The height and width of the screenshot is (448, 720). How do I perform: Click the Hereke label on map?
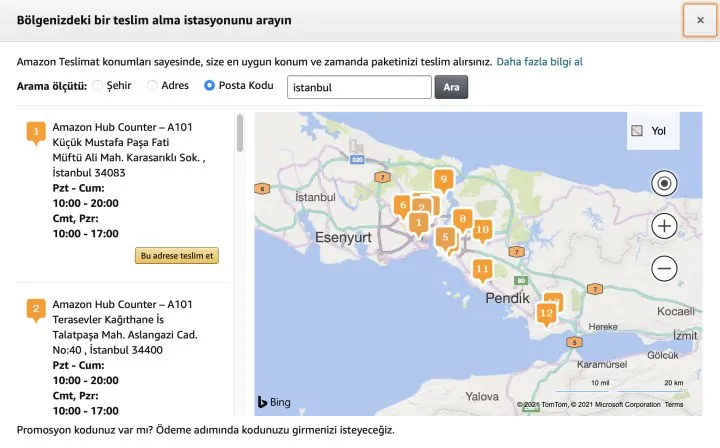[603, 327]
